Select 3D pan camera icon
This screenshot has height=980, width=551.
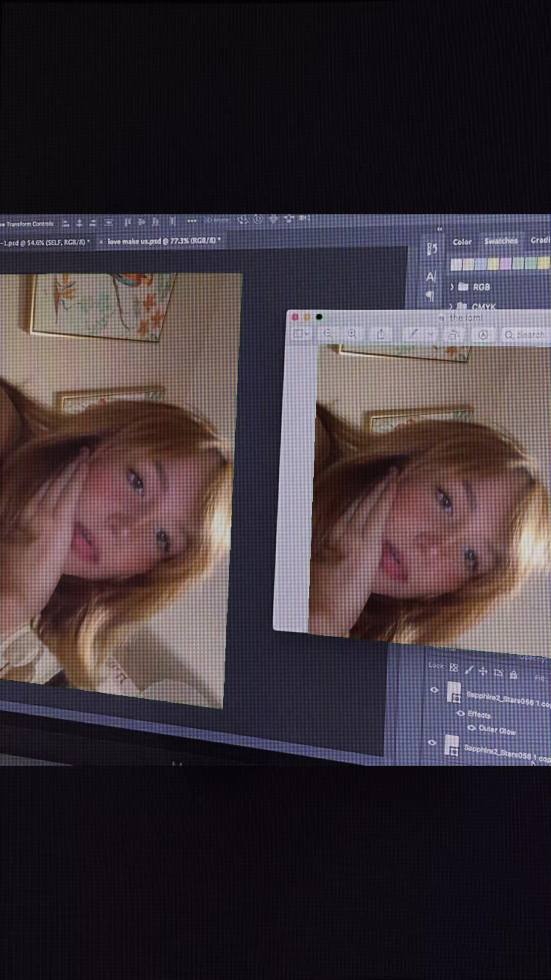point(273,219)
